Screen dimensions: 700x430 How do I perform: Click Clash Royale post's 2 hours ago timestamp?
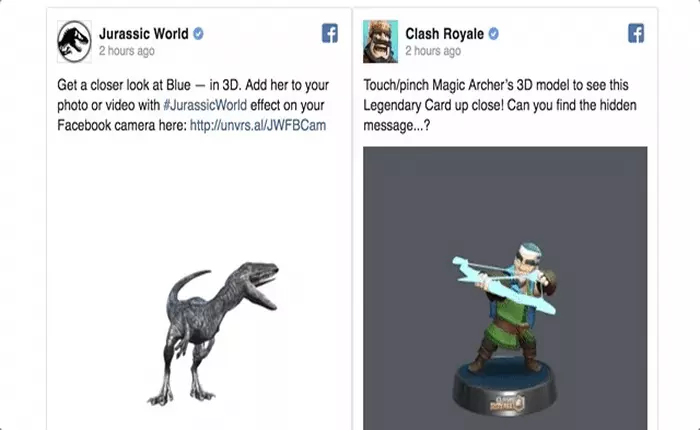click(x=433, y=51)
